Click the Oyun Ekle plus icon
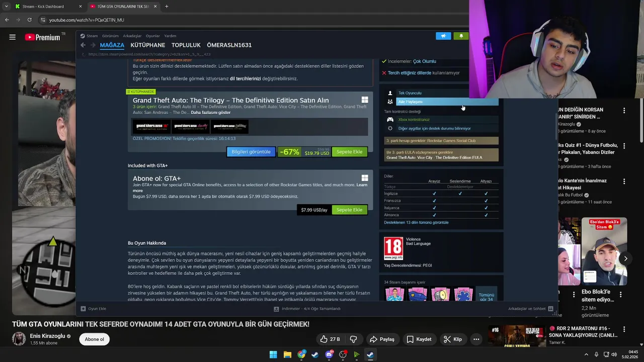644x362 pixels. 83,309
